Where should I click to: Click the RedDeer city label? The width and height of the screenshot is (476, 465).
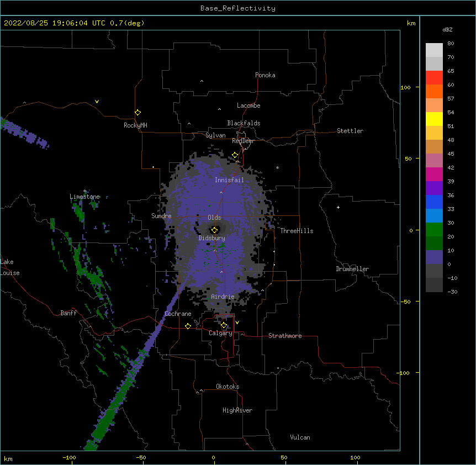[243, 141]
